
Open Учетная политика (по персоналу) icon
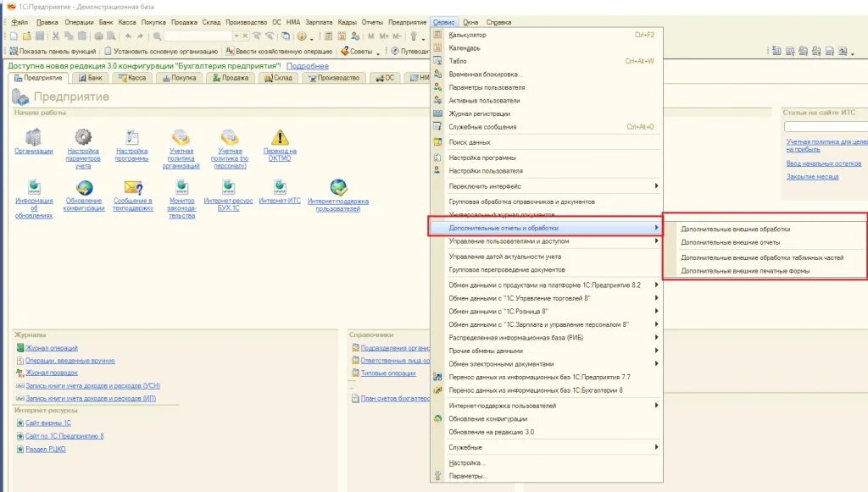[230, 136]
